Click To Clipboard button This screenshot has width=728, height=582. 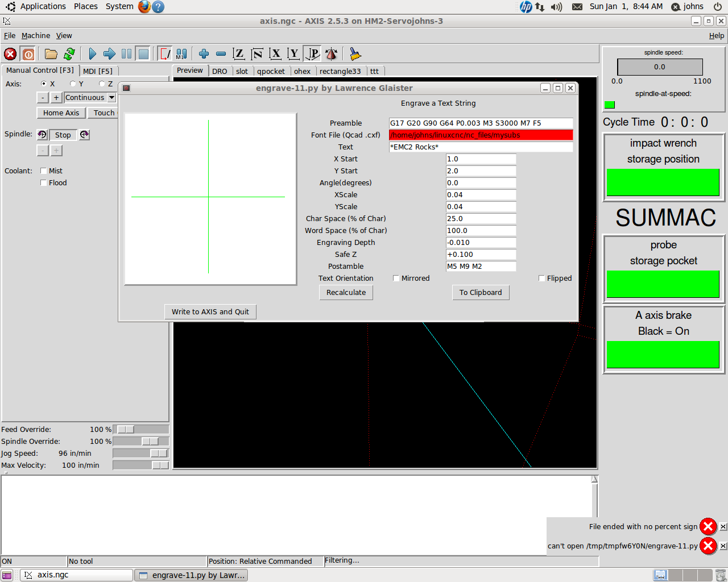click(x=481, y=292)
